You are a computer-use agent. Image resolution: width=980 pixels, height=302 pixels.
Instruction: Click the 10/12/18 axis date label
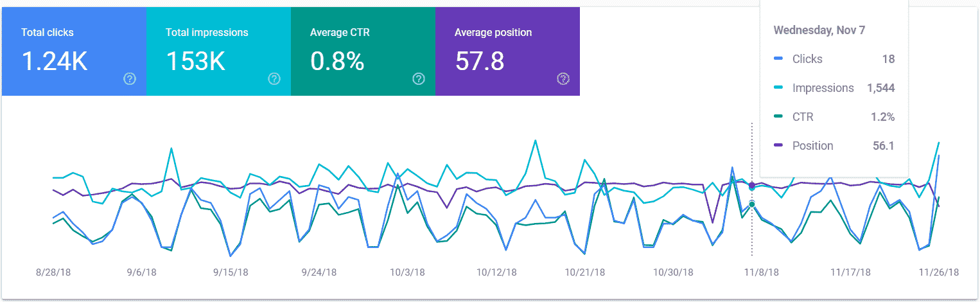click(x=496, y=272)
